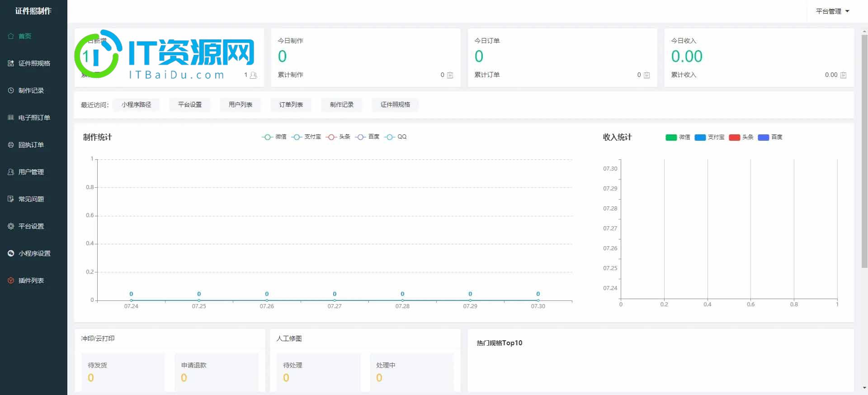
Task: Click the page vertical scrollbar
Action: coord(864,151)
